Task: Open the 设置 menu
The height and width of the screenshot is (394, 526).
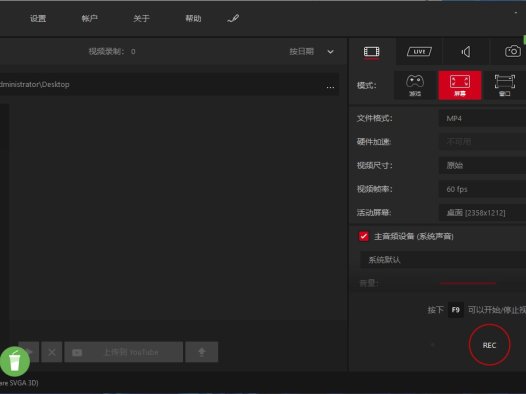Action: [38, 18]
